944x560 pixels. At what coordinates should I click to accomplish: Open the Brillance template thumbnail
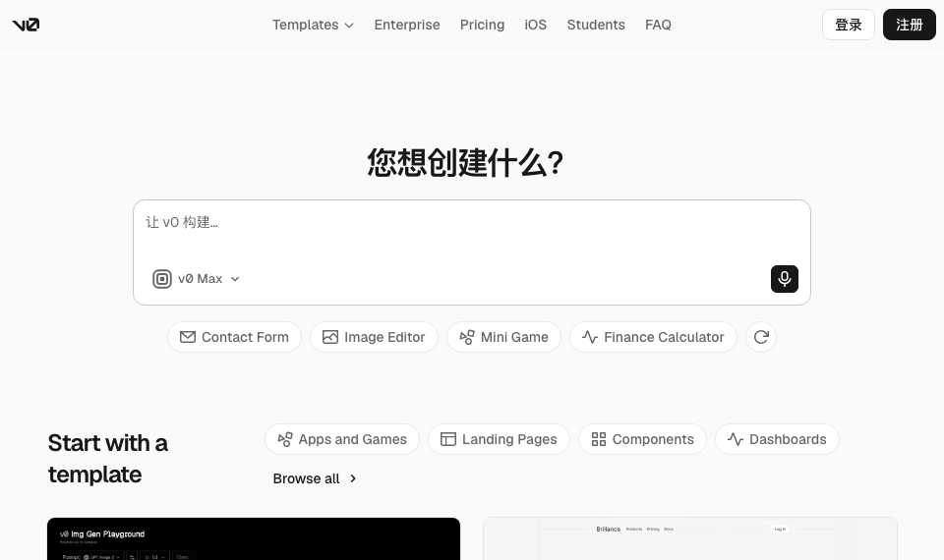click(x=690, y=539)
